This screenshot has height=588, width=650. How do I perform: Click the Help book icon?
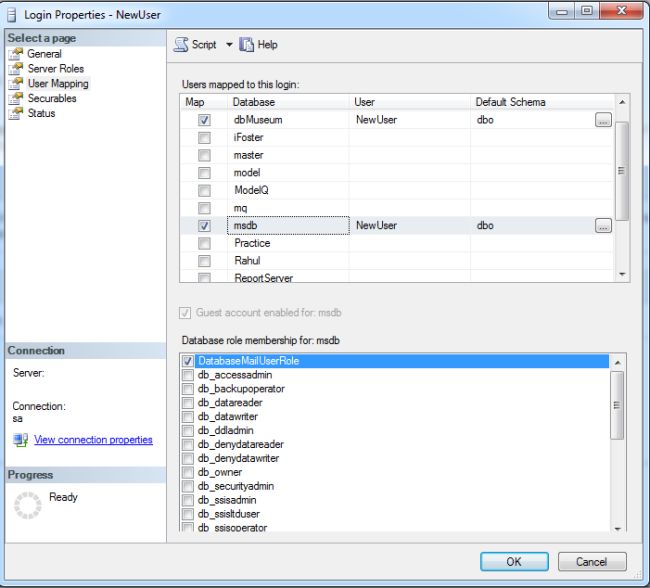click(x=246, y=44)
